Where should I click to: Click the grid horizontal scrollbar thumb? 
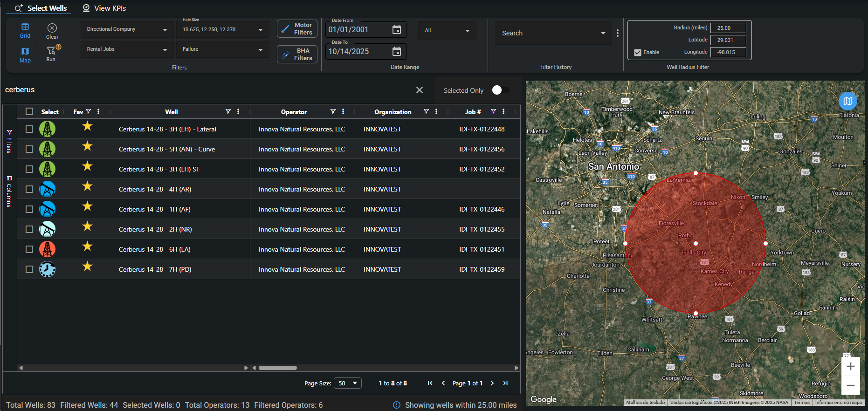[278, 368]
